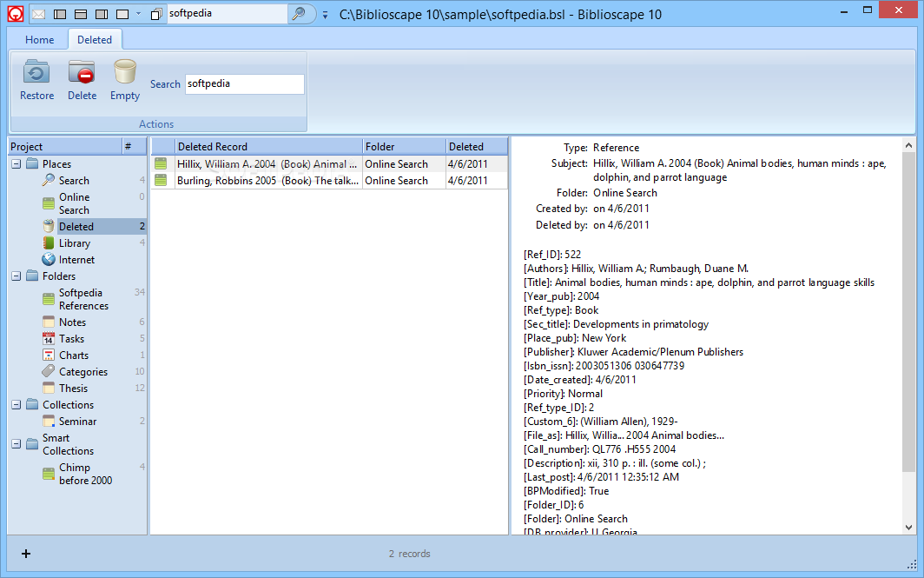
Task: Click the cascade windows icon
Action: click(156, 14)
